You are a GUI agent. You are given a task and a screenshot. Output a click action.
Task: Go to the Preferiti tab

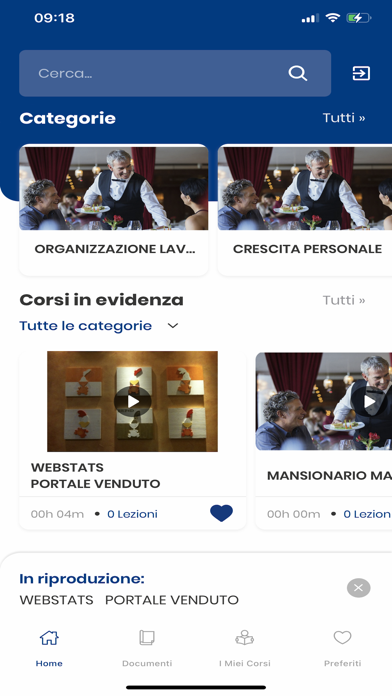click(x=342, y=648)
